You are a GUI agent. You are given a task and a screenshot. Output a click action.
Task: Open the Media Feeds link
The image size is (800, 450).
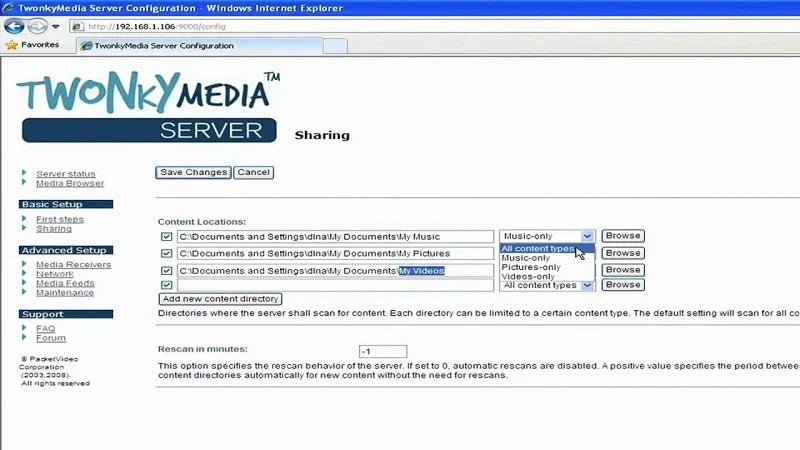click(x=65, y=283)
